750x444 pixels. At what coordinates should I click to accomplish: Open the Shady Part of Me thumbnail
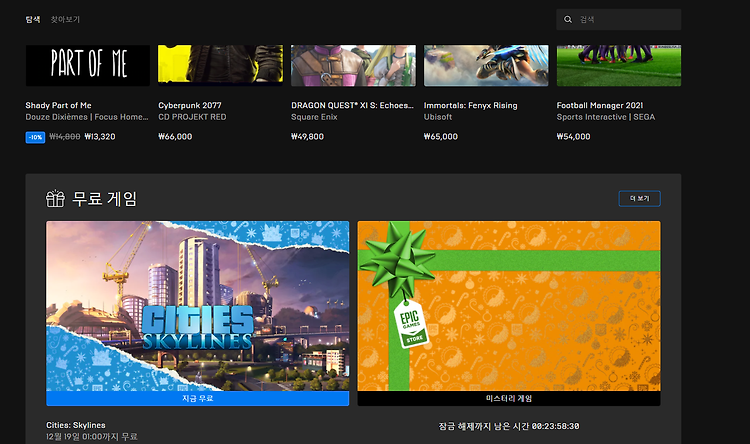(88, 66)
